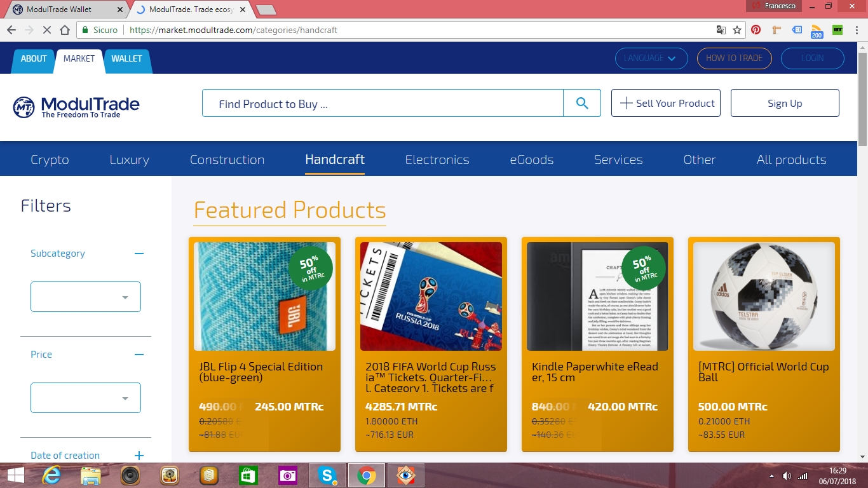Click the browser home icon
Screen dimensions: 868x488
click(x=65, y=30)
